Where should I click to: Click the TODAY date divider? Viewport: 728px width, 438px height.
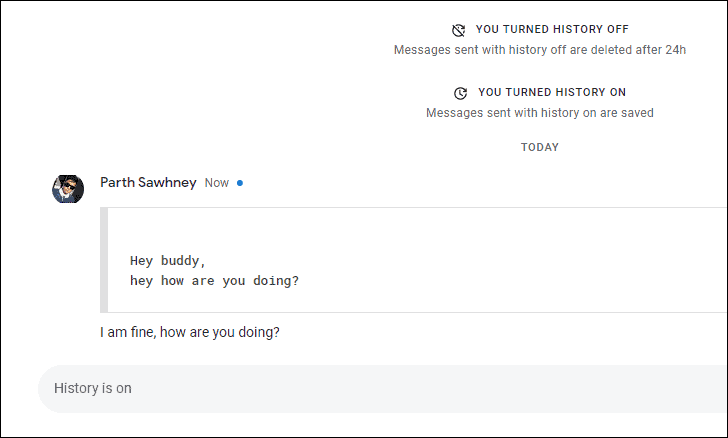point(540,147)
